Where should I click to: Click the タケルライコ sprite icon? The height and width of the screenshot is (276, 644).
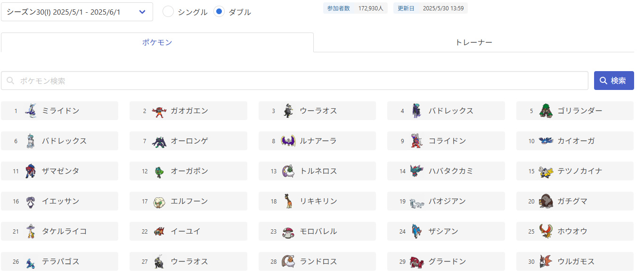tap(31, 231)
